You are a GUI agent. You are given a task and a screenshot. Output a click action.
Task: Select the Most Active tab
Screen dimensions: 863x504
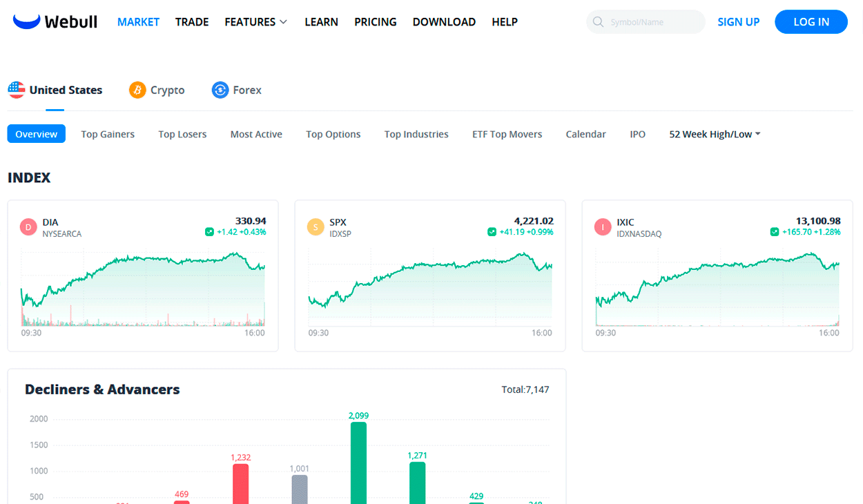point(256,134)
